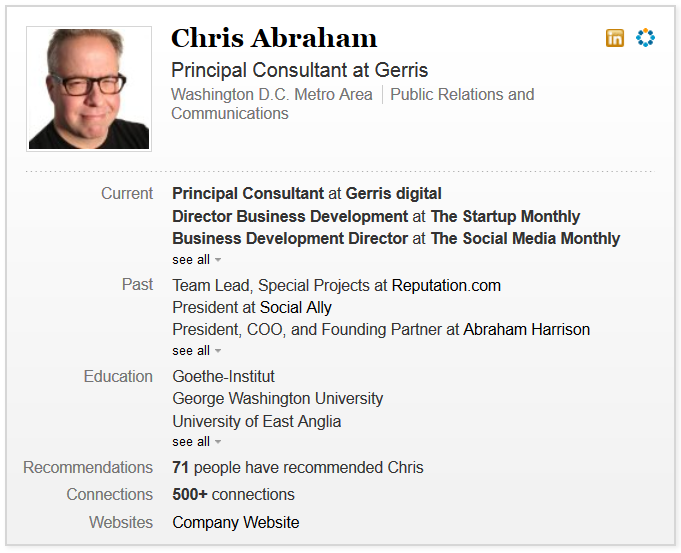Viewport: 681px width, 553px height.
Task: Select University of East Anglia entry
Action: point(256,421)
